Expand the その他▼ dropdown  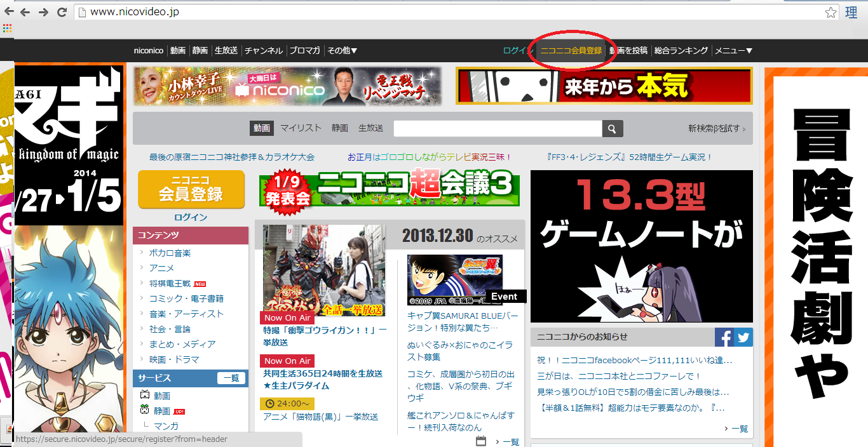coord(342,51)
